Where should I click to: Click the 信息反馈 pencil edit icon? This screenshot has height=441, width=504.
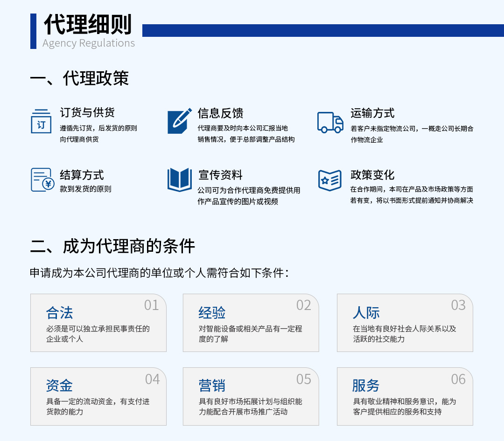[x=180, y=121]
